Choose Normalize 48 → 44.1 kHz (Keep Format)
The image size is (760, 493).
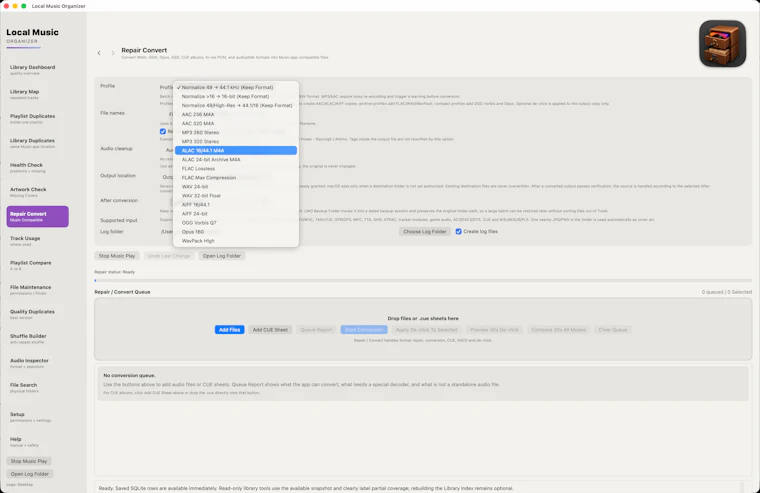point(236,87)
